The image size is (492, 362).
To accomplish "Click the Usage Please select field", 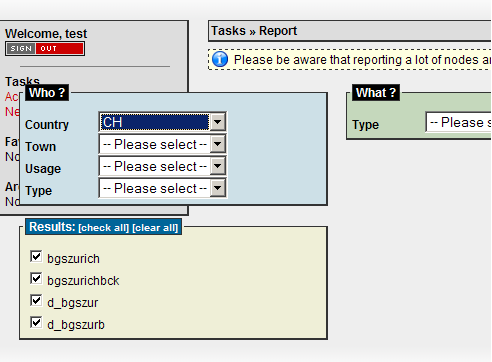I will tap(155, 166).
